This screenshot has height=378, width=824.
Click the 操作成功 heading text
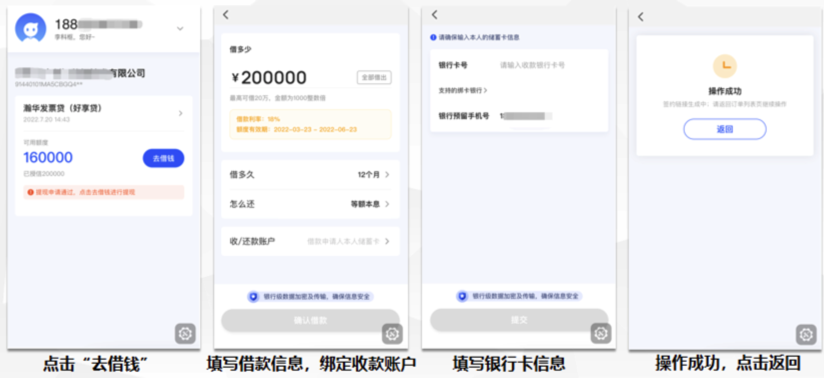[725, 91]
